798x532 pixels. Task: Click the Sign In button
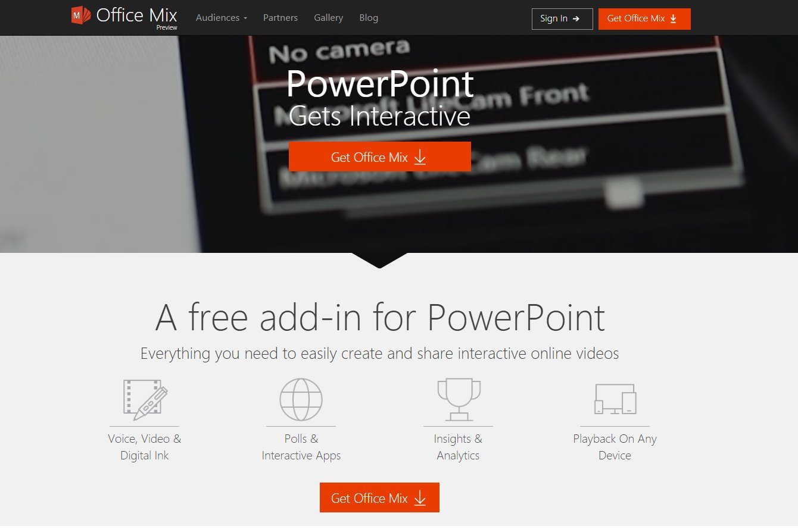(x=562, y=18)
